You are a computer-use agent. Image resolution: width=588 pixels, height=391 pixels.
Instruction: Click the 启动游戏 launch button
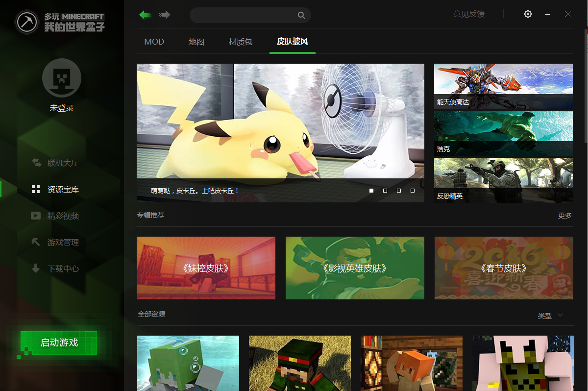(x=59, y=343)
